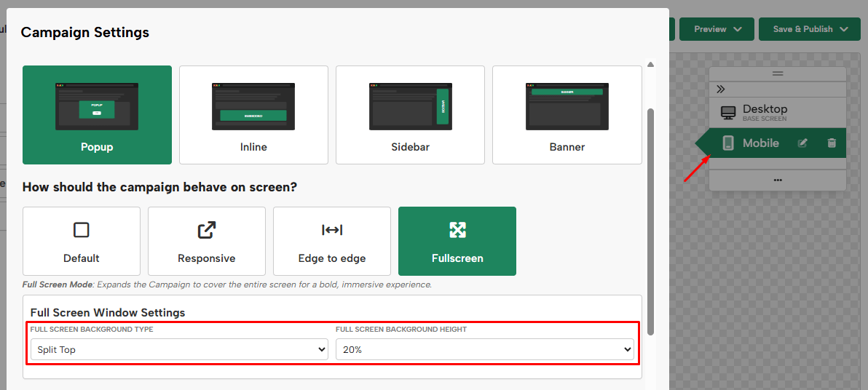Click the drag handle bar on screens panel

pyautogui.click(x=778, y=73)
